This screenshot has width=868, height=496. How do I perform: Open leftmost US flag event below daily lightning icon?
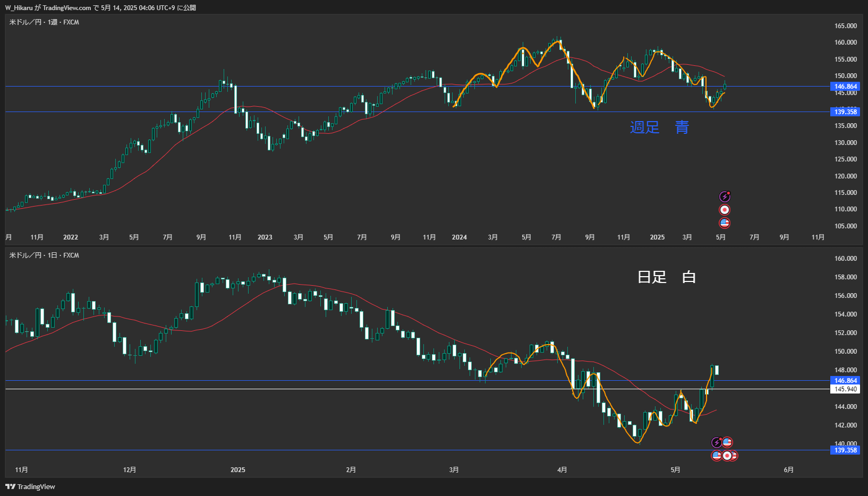point(717,456)
